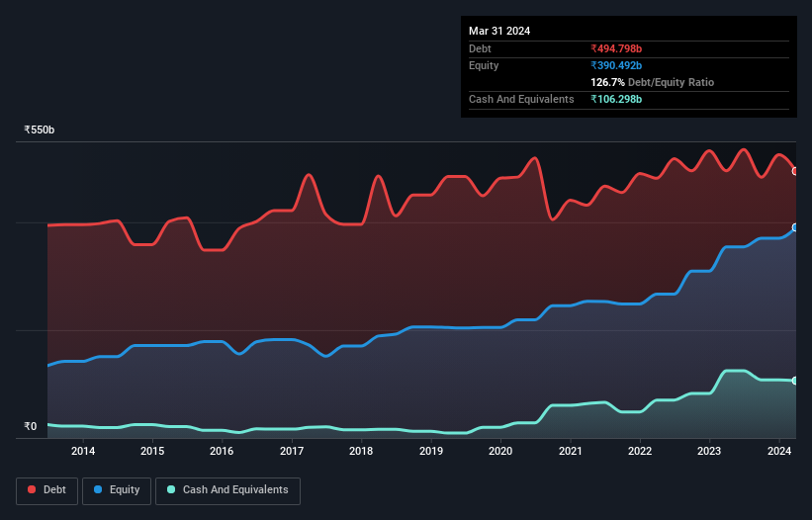Screen dimensions: 812x520
Task: Click the ₹390.492b equity value
Action: tap(616, 65)
